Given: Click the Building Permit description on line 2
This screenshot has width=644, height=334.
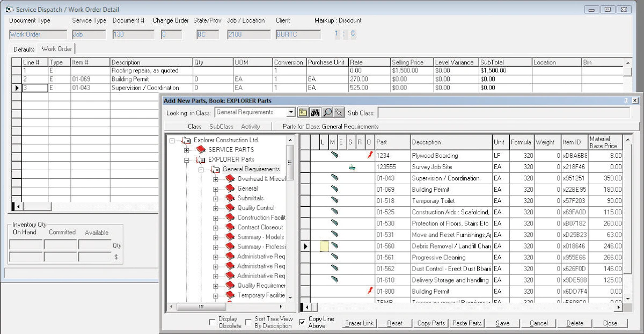Looking at the screenshot, I should click(x=151, y=79).
